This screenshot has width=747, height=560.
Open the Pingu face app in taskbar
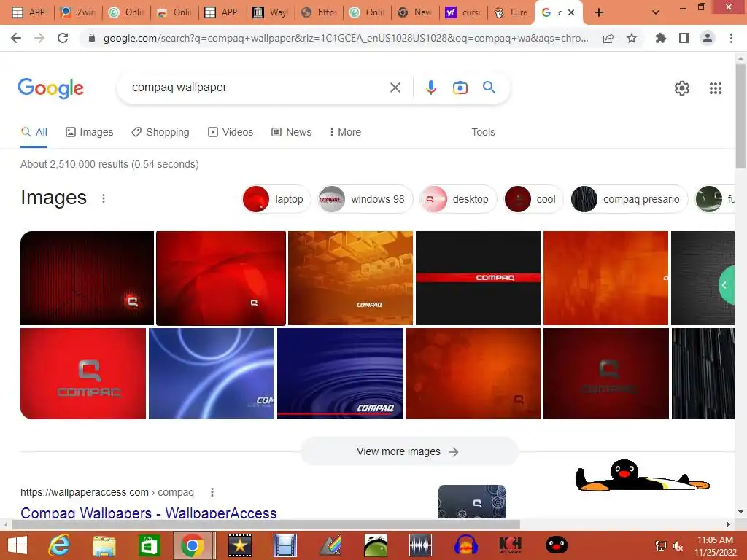pos(556,545)
